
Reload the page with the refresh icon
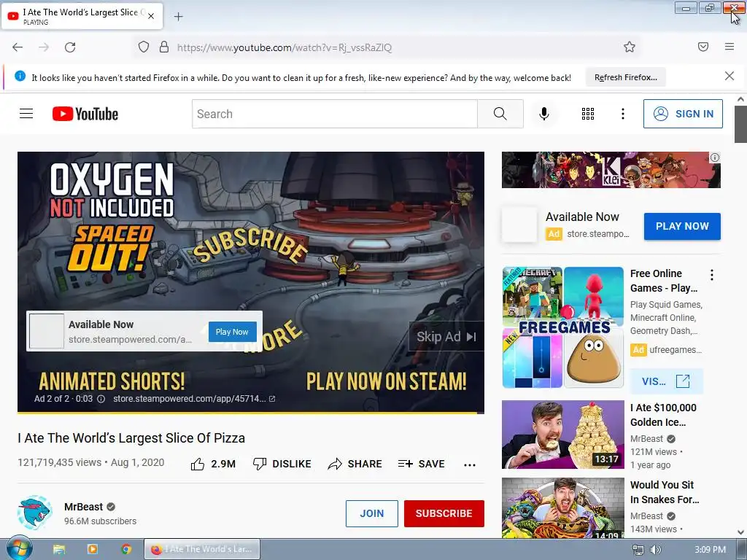(70, 47)
